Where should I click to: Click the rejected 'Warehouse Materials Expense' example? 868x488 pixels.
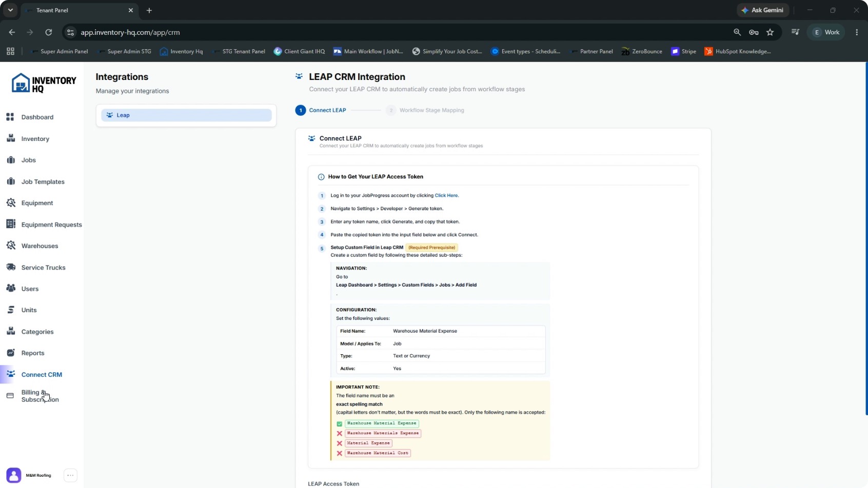tap(383, 433)
